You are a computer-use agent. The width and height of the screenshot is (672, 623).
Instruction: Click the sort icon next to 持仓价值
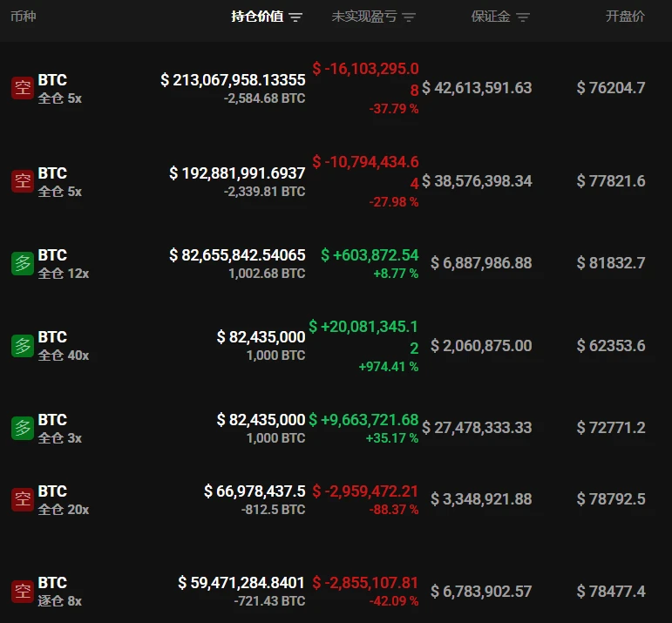click(295, 17)
